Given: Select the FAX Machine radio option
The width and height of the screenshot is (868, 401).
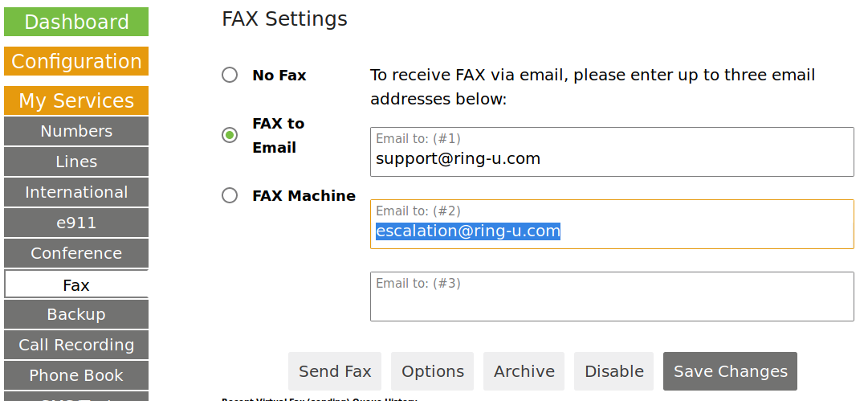Looking at the screenshot, I should pos(230,195).
